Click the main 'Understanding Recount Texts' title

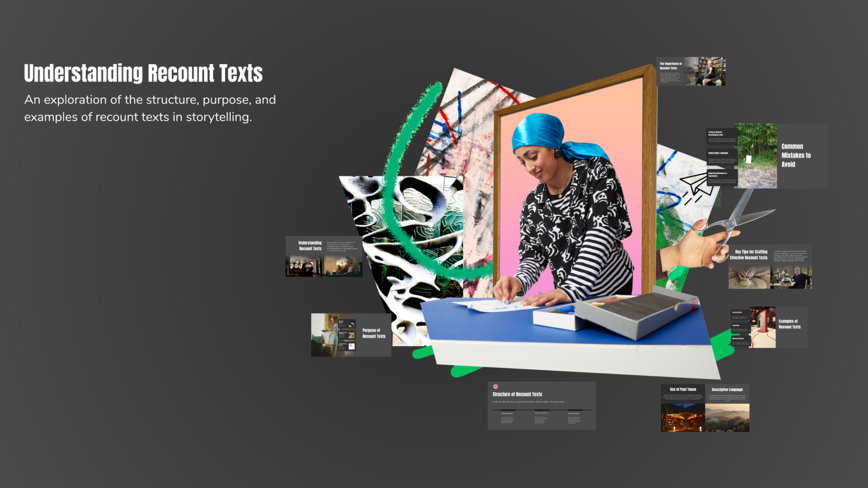[143, 73]
